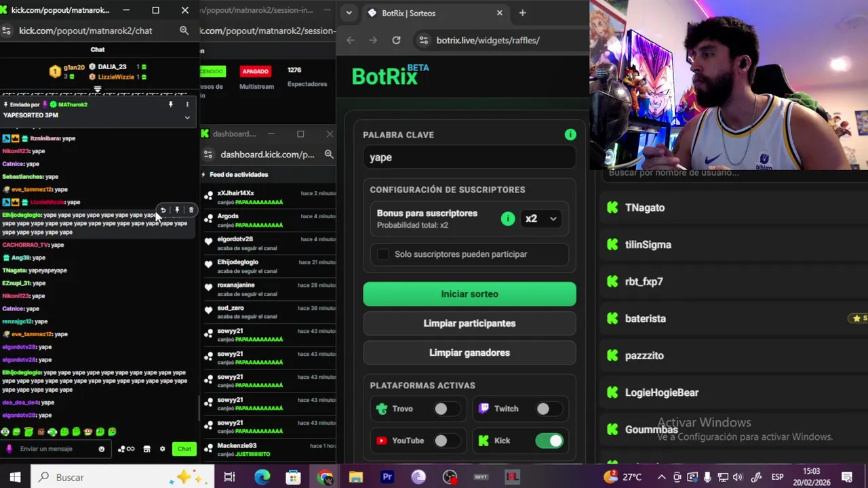Open BotRix info icon beside Palabra Clave
Screen dimensions: 868x488
pyautogui.click(x=570, y=135)
